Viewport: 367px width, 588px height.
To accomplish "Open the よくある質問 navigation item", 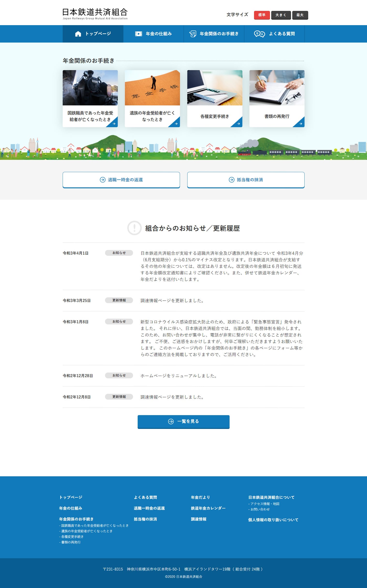I will point(282,34).
